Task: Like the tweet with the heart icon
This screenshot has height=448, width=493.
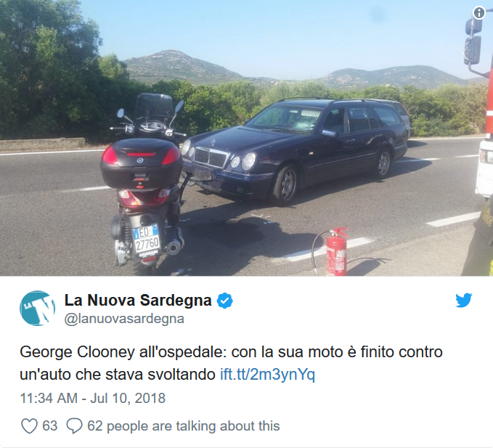Action: (x=29, y=426)
